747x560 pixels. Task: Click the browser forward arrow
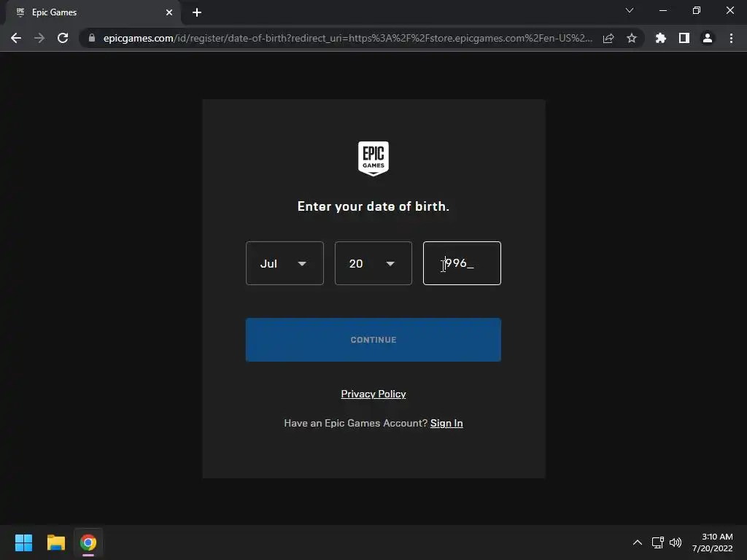[x=39, y=38]
